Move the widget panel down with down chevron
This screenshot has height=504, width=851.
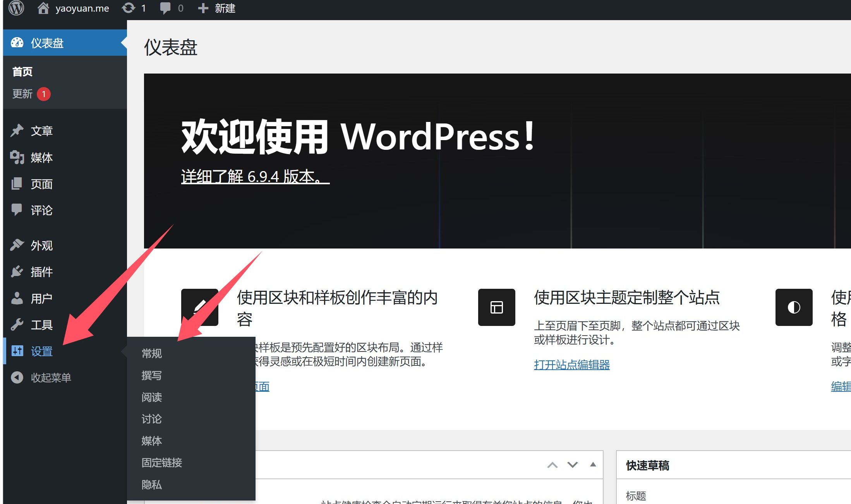573,465
